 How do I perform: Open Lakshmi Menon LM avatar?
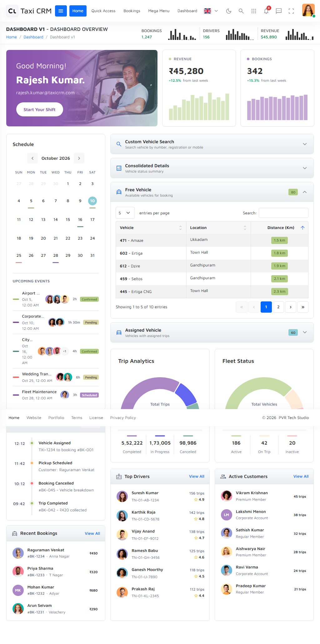(x=227, y=515)
